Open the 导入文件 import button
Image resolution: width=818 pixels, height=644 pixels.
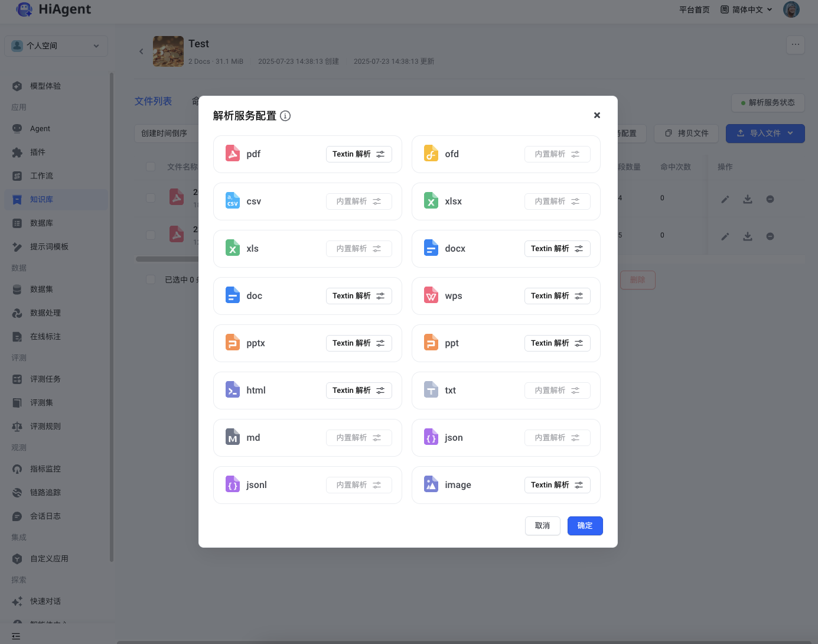(x=765, y=134)
